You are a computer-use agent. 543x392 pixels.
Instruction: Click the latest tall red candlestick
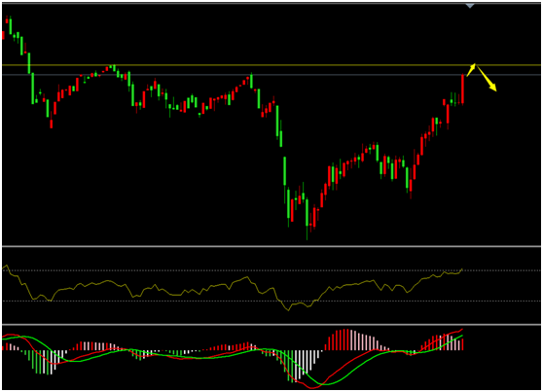tap(462, 89)
